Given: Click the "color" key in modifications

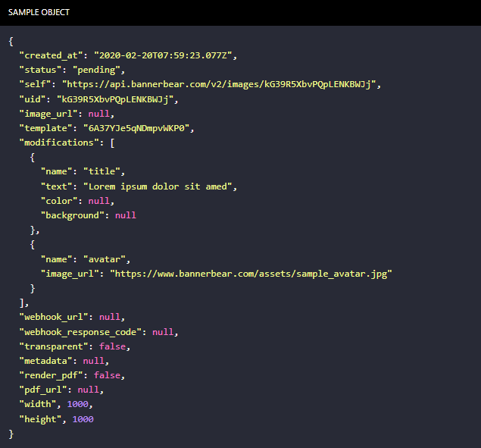Looking at the screenshot, I should pos(59,201).
